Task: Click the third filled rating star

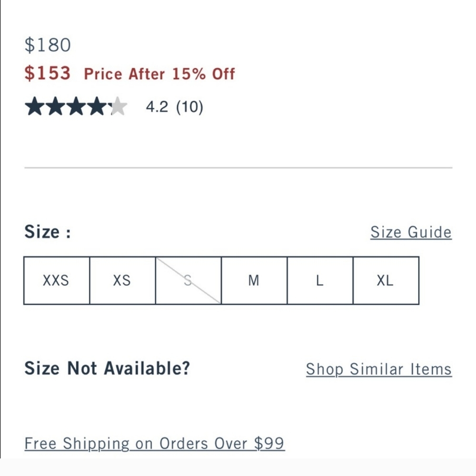Action: (x=76, y=107)
